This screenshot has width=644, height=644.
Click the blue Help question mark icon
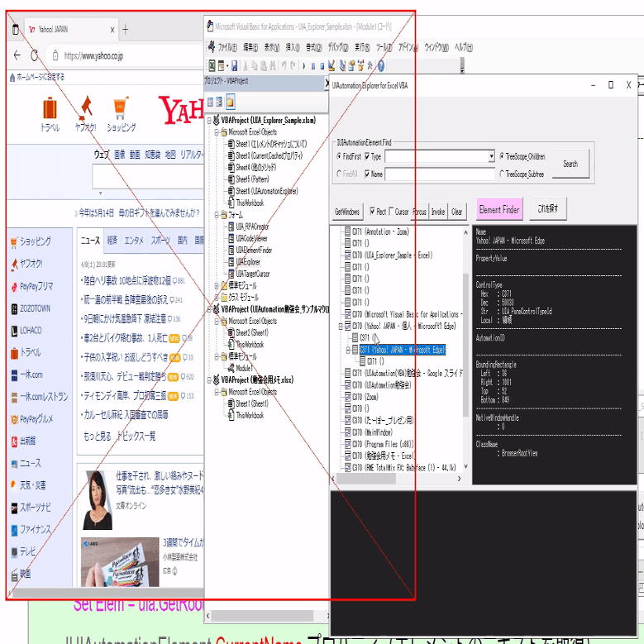tap(381, 65)
